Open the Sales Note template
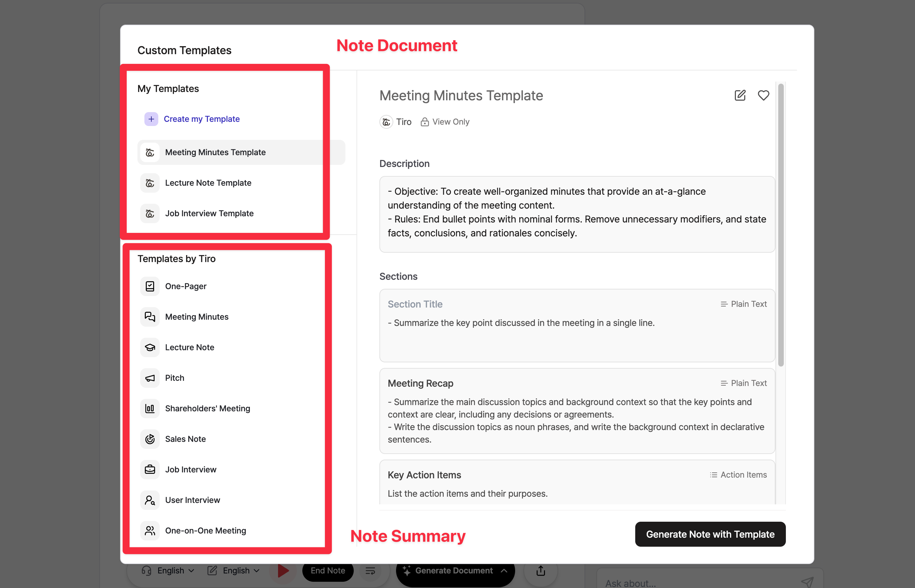Screen dimensions: 915x588 [185, 439]
